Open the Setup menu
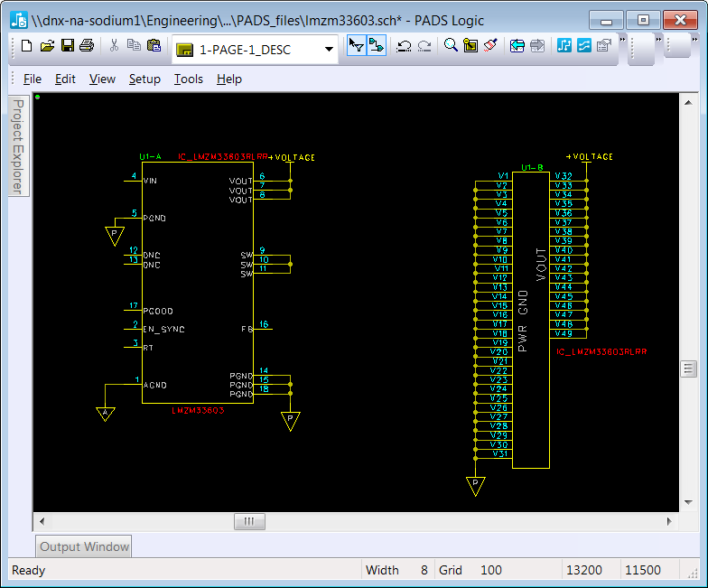708x588 pixels. [144, 79]
